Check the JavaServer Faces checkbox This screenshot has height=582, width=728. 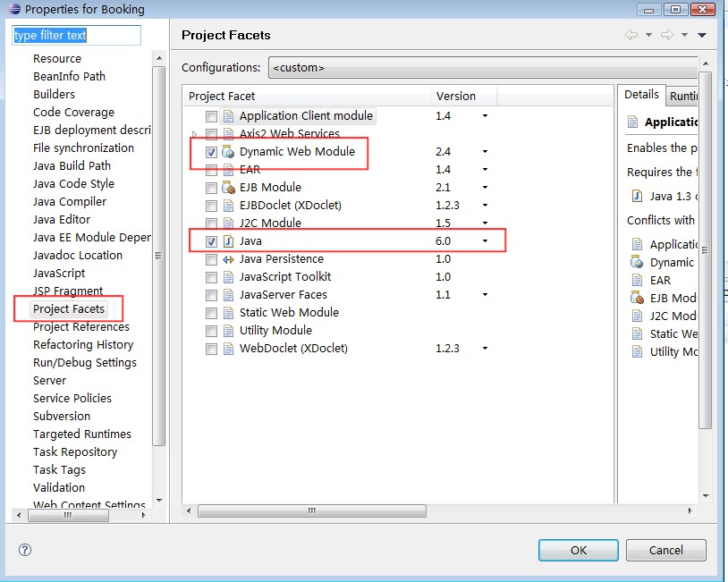pyautogui.click(x=211, y=295)
